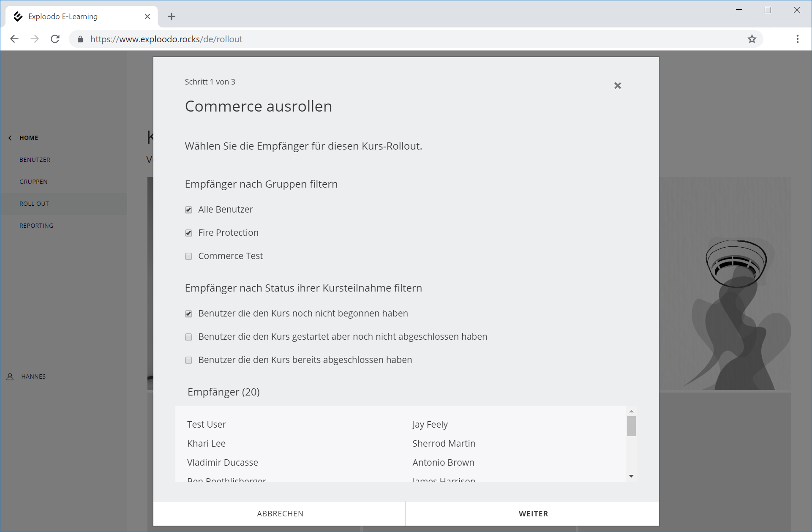The height and width of the screenshot is (532, 812).
Task: Bookmark this page with star icon
Action: [x=752, y=39]
